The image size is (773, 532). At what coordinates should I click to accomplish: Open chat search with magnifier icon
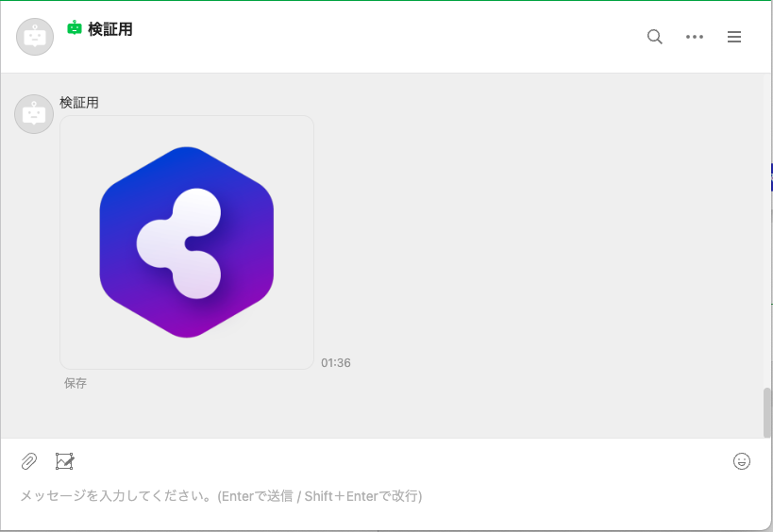pos(655,37)
